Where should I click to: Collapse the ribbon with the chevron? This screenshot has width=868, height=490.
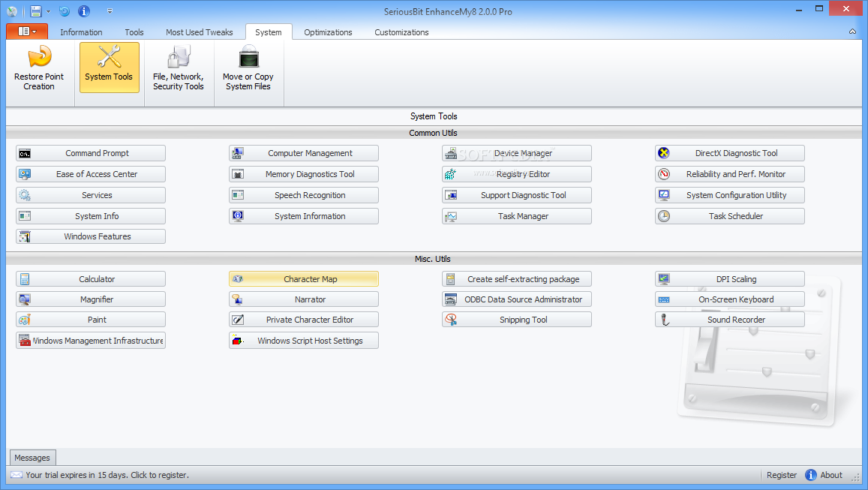point(852,32)
